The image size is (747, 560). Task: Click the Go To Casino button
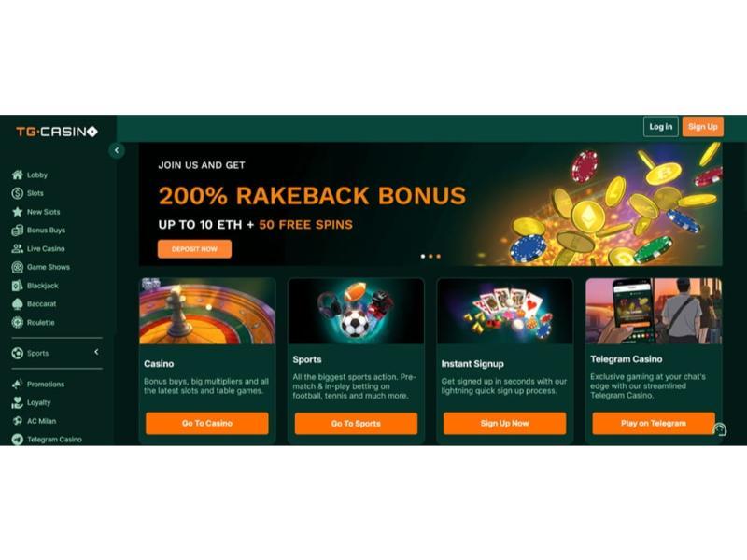(207, 424)
